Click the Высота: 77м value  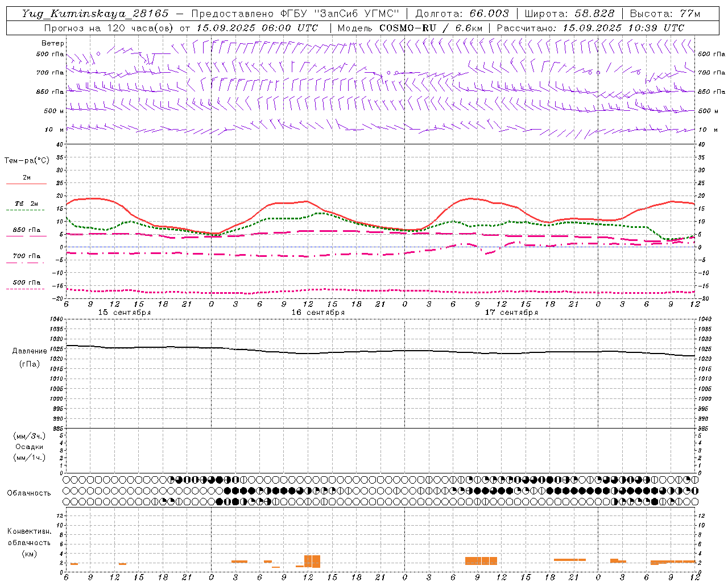click(x=665, y=14)
